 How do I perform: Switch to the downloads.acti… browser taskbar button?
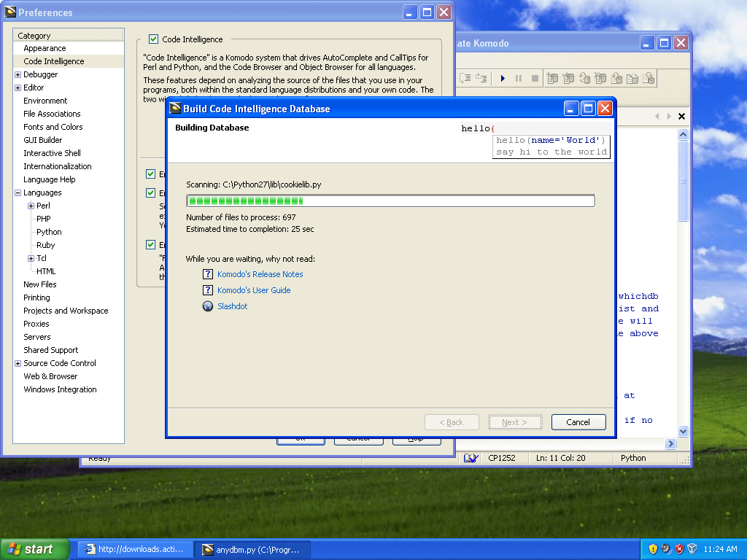click(135, 549)
